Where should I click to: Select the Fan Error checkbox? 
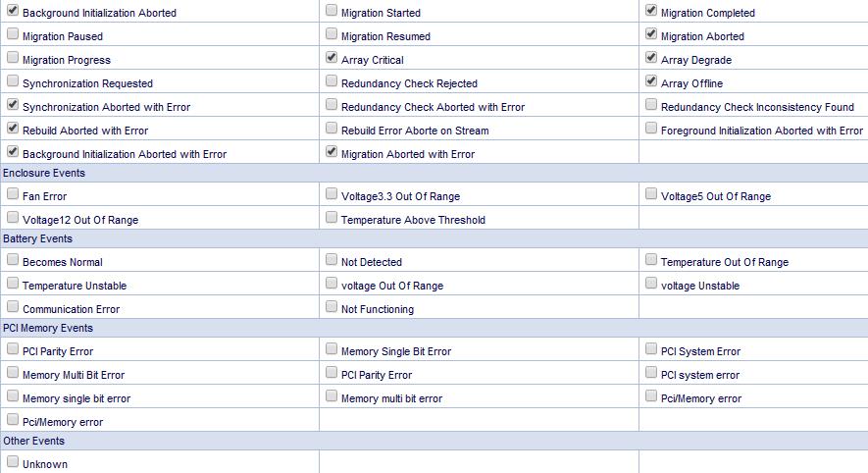click(x=13, y=195)
